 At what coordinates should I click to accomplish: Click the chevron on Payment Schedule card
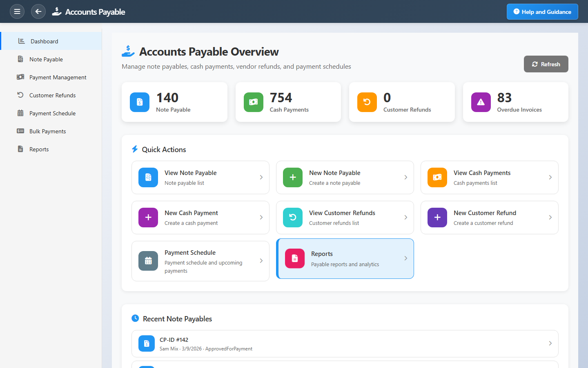[261, 261]
